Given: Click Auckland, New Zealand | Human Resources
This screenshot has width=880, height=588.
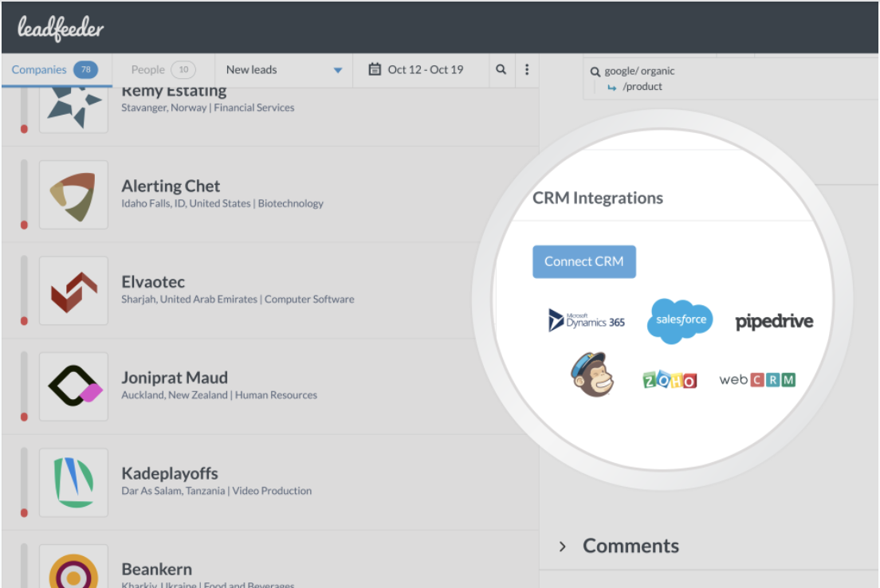Looking at the screenshot, I should pyautogui.click(x=219, y=395).
